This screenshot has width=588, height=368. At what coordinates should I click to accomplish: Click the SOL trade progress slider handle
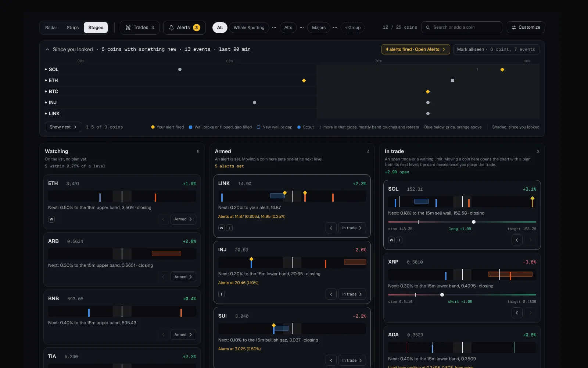tap(474, 222)
